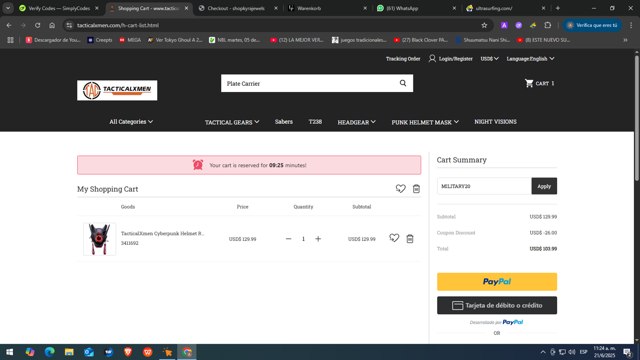Open Outlook from the taskbar

(89, 352)
